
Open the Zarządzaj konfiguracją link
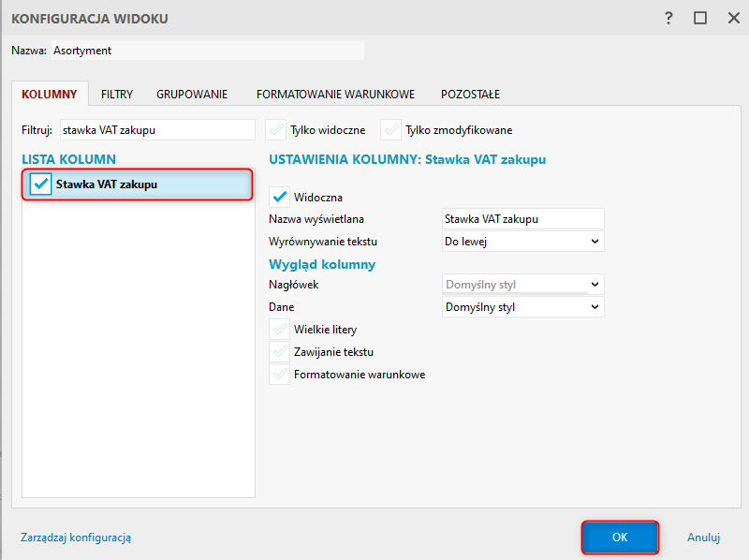point(76,538)
